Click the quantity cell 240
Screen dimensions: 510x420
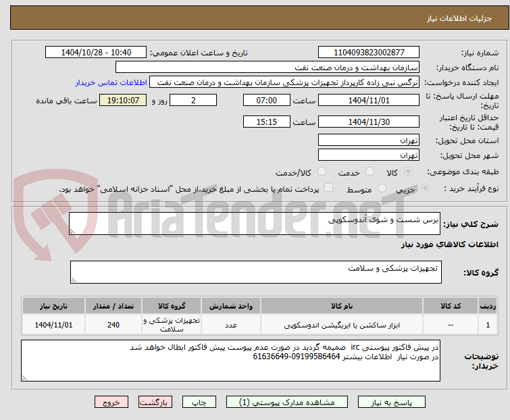pyautogui.click(x=113, y=324)
